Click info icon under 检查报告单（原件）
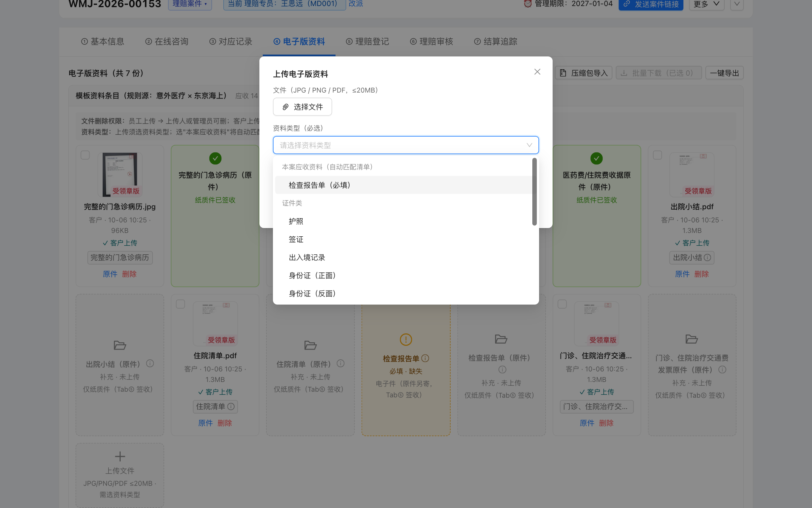Image resolution: width=812 pixels, height=508 pixels. pyautogui.click(x=503, y=370)
